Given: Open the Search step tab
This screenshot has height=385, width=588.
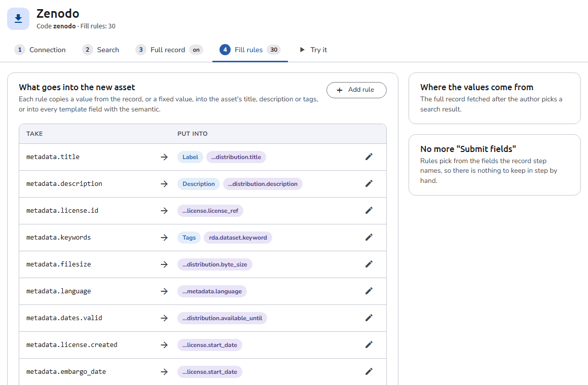Looking at the screenshot, I should (100, 50).
